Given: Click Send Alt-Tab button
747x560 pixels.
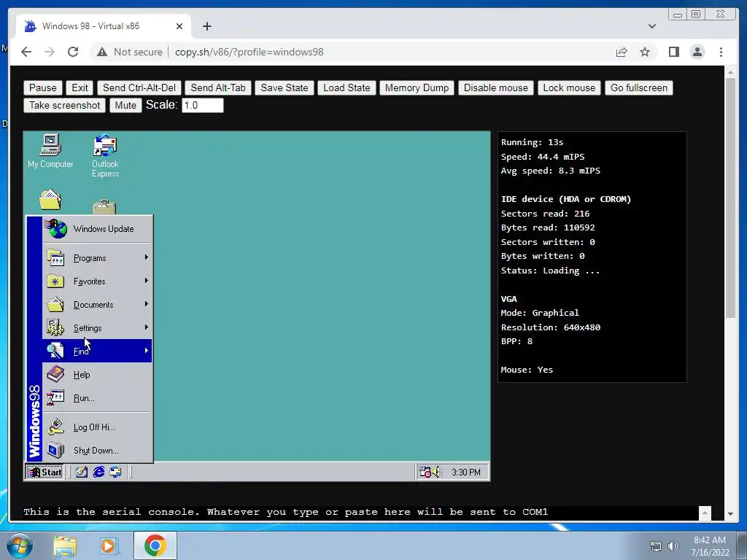Looking at the screenshot, I should pyautogui.click(x=218, y=87).
